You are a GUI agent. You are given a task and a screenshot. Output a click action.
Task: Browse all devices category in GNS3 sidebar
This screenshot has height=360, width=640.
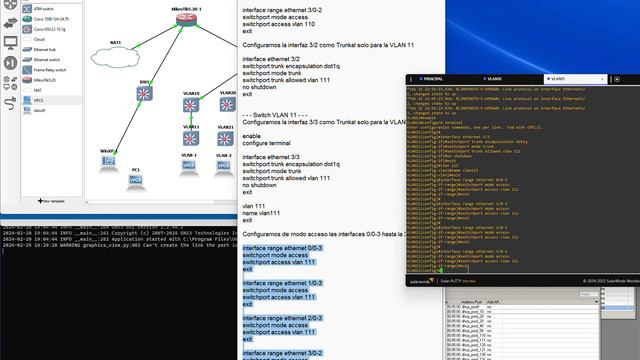(x=10, y=82)
